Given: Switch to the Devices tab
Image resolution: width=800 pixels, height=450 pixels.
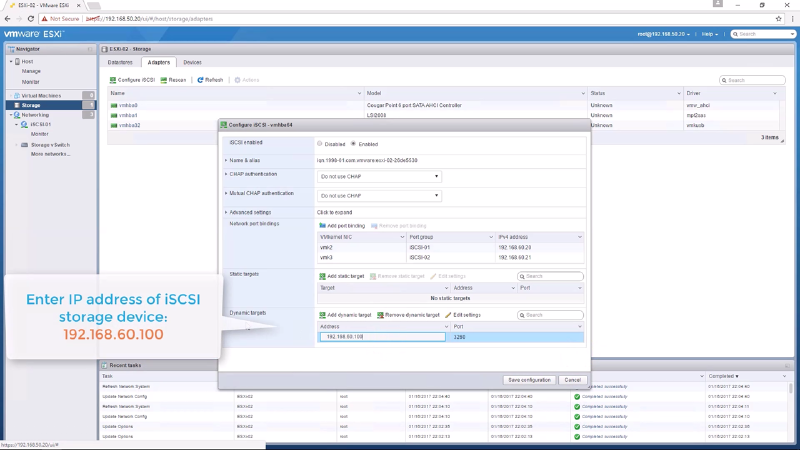Looking at the screenshot, I should pos(192,62).
